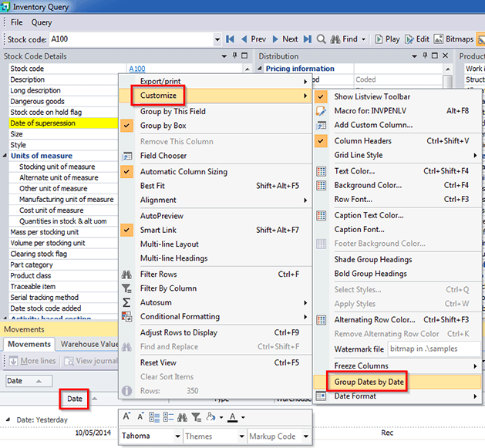The width and height of the screenshot is (485, 448).
Task: Toggle Automatic Column Sizing option
Action: tap(126, 172)
